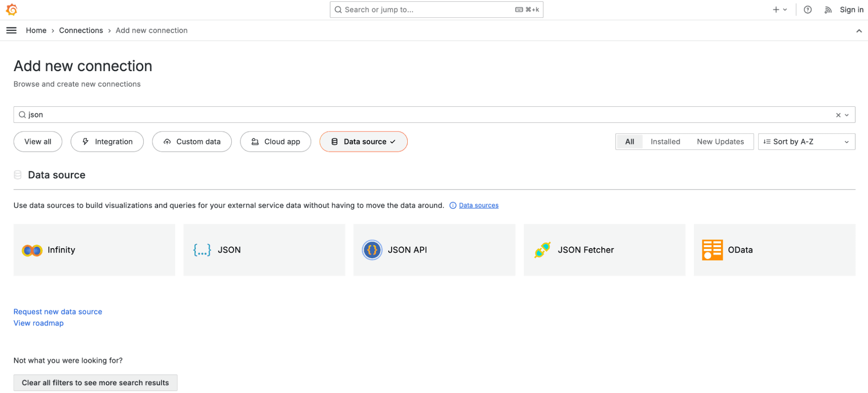Viewport: 868px width, 393px height.
Task: Click the JSON API round logo
Action: 372,250
